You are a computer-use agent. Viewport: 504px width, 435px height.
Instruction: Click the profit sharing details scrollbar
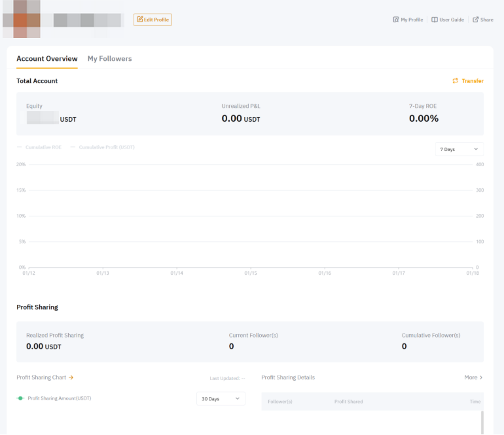pyautogui.click(x=482, y=422)
